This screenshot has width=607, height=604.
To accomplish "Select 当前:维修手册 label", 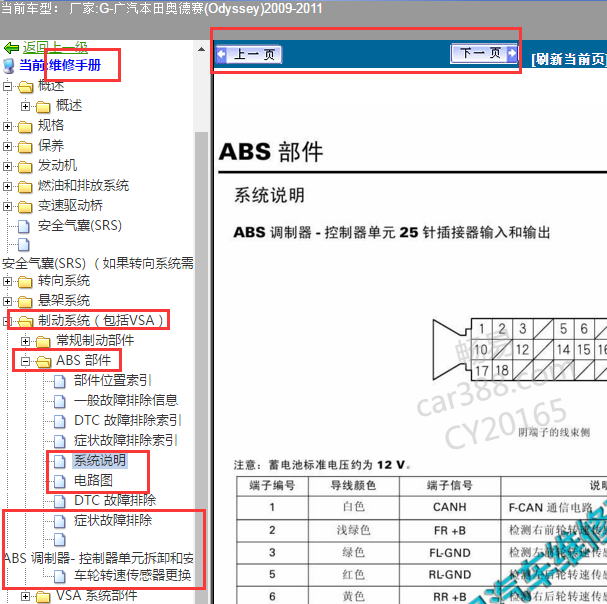I will pos(60,65).
